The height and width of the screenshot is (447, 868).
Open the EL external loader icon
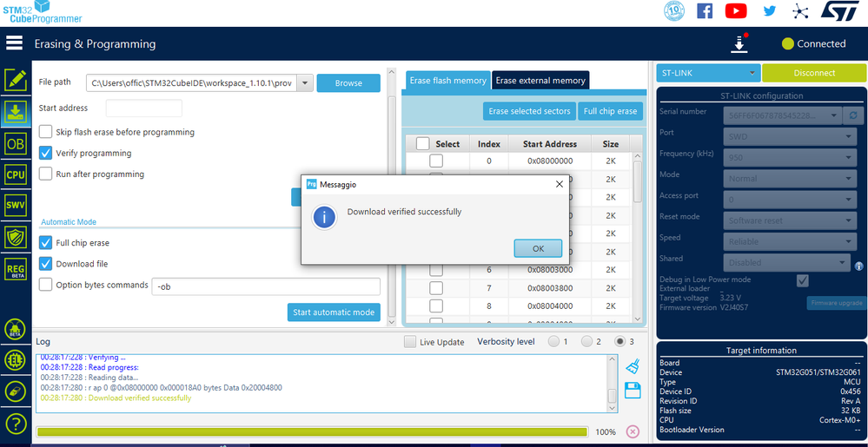click(16, 361)
